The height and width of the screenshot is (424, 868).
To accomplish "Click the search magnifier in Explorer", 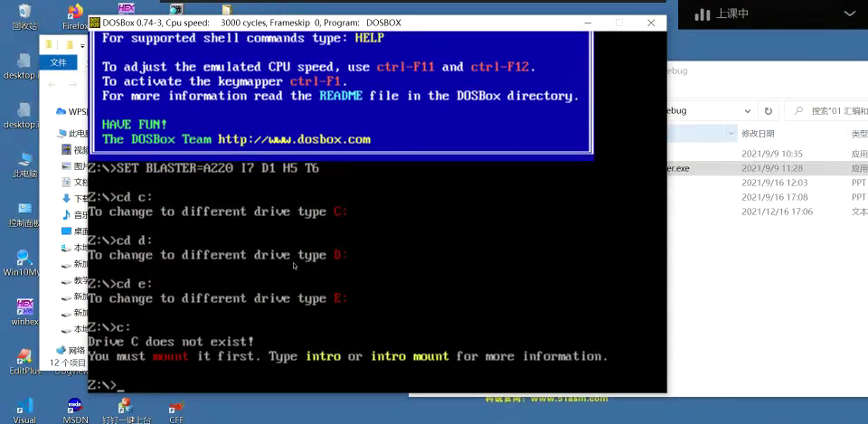I will pyautogui.click(x=798, y=110).
